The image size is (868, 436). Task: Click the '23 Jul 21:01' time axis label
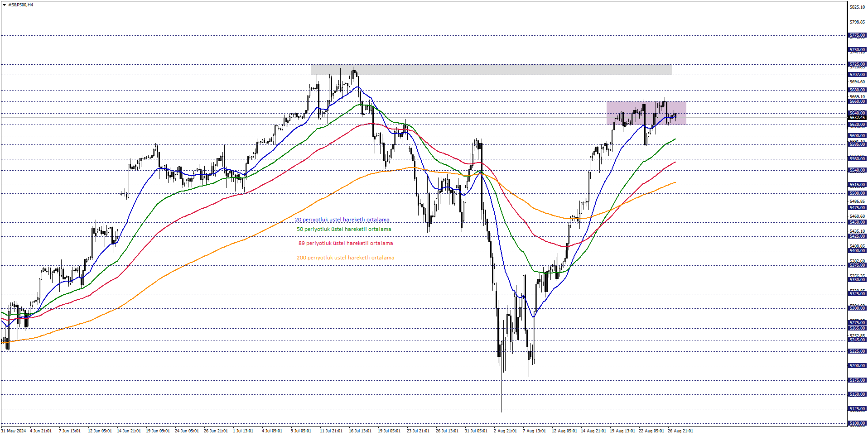[418, 431]
